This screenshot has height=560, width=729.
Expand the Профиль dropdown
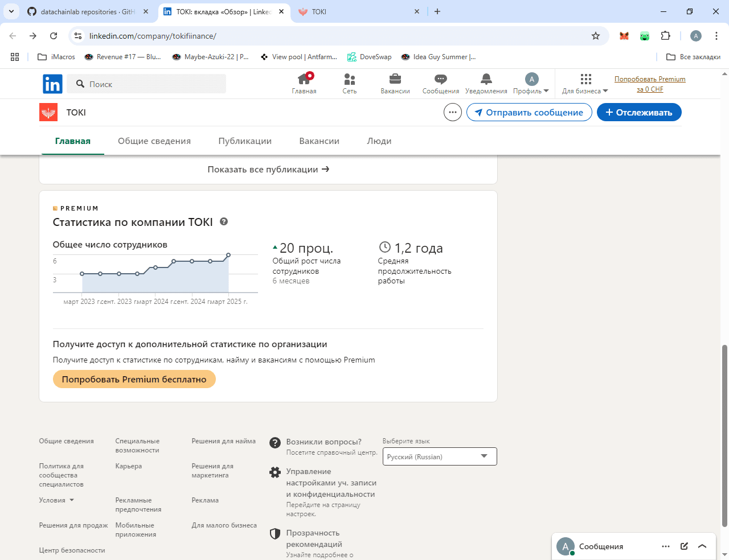531,83
